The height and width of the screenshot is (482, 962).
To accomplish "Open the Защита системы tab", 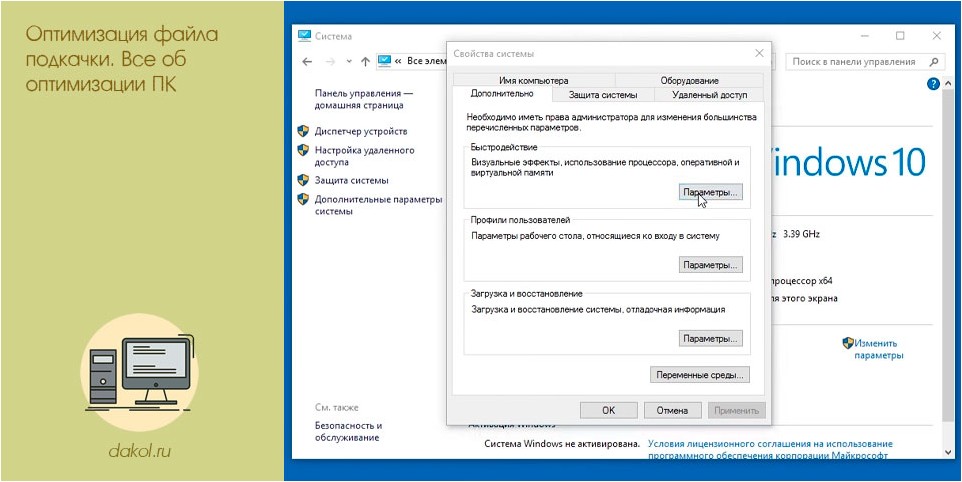I will (x=603, y=95).
